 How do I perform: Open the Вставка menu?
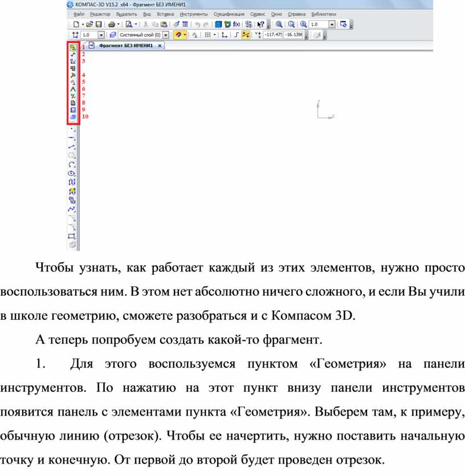tap(165, 14)
